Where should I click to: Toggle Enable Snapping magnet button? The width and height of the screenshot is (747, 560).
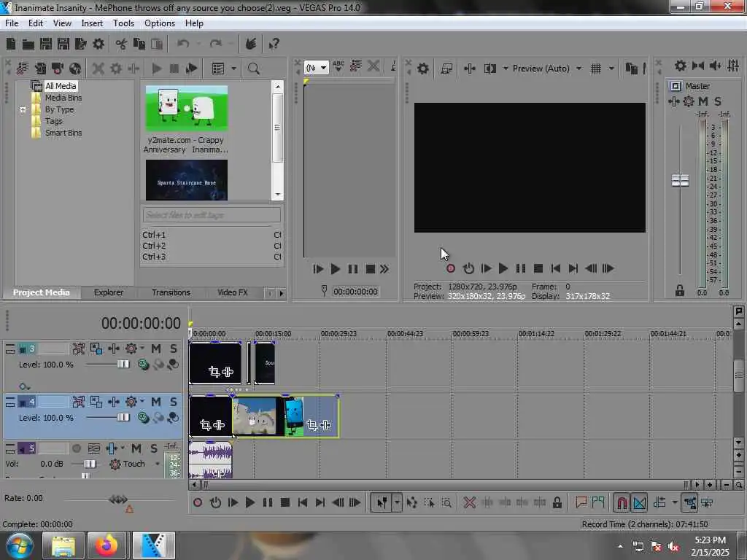pyautogui.click(x=622, y=502)
